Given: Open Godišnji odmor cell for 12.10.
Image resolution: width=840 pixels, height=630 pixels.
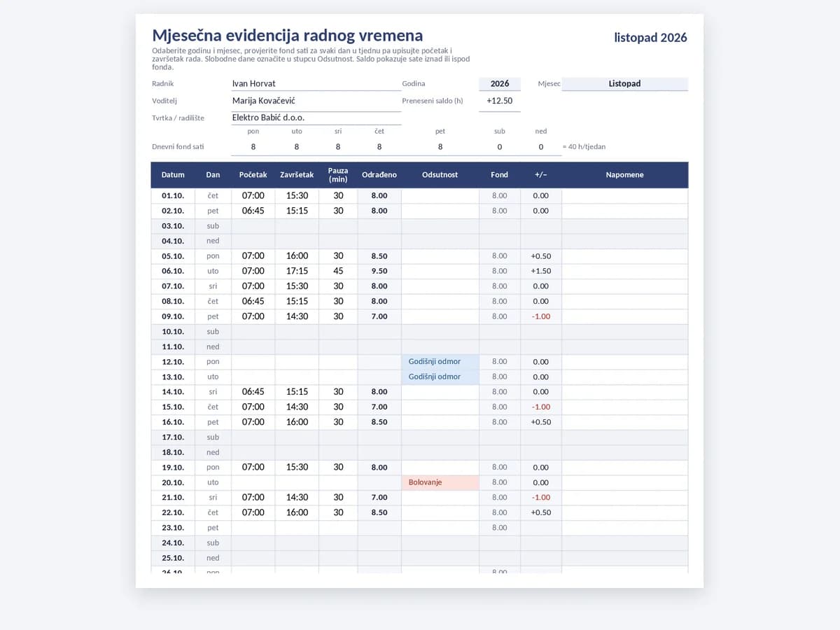Looking at the screenshot, I should coord(440,362).
